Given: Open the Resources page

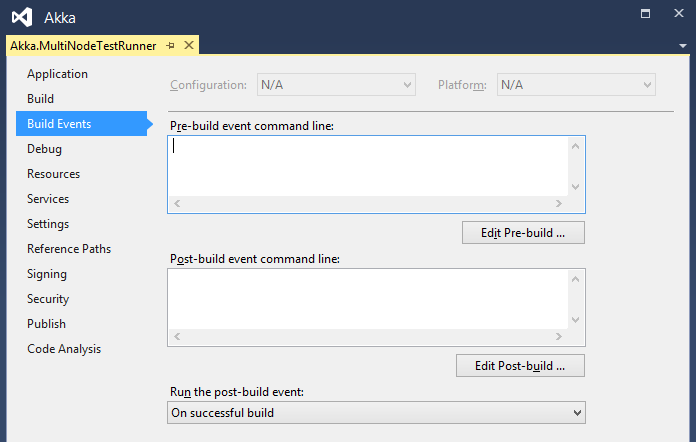Looking at the screenshot, I should coord(53,174).
